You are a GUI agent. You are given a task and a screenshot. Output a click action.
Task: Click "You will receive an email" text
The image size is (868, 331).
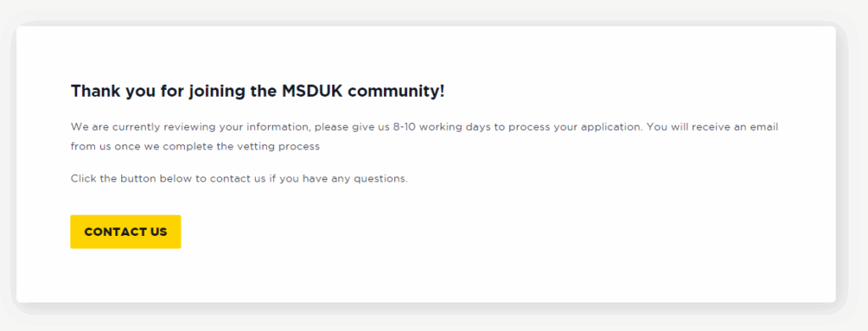coord(712,127)
